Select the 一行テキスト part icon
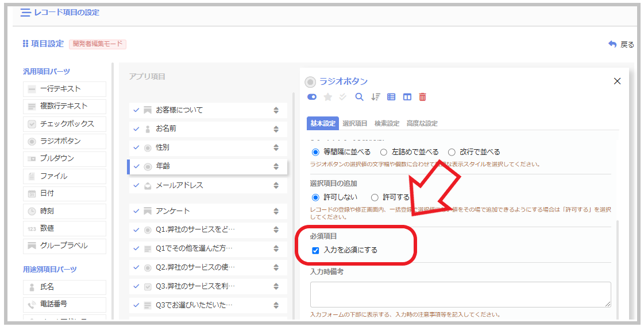 [32, 89]
